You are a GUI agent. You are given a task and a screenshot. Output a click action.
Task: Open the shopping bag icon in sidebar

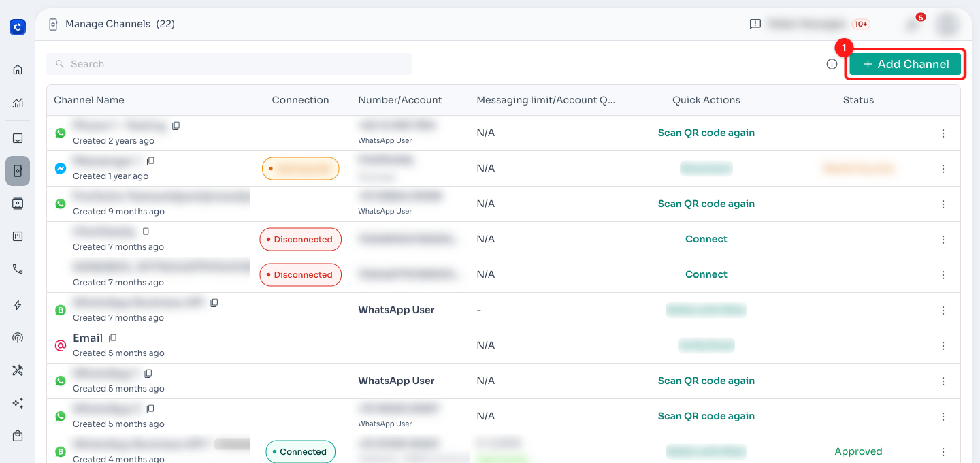(x=18, y=436)
